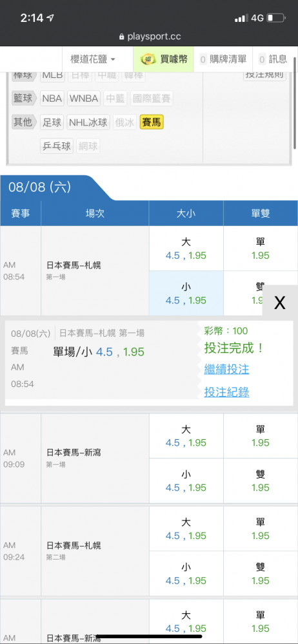Image resolution: width=298 pixels, height=644 pixels.
Task: Open the 訊息 messages tab
Action: (272, 59)
